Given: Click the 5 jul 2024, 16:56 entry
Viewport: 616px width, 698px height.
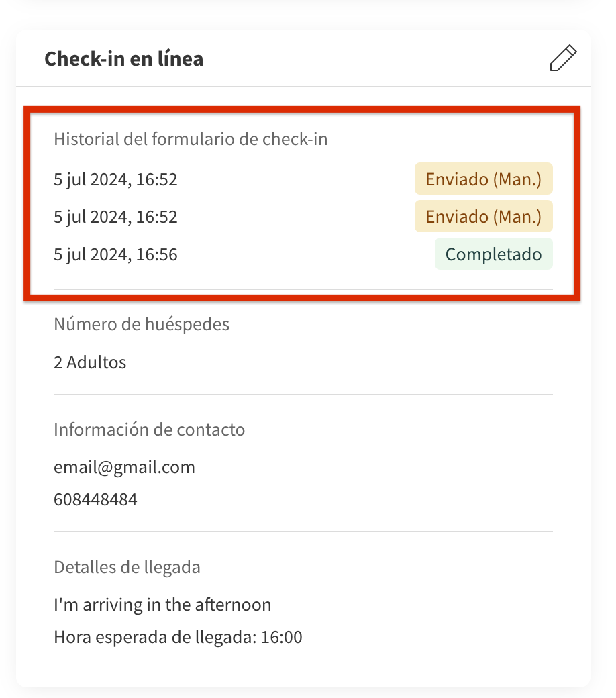Looking at the screenshot, I should (x=115, y=254).
